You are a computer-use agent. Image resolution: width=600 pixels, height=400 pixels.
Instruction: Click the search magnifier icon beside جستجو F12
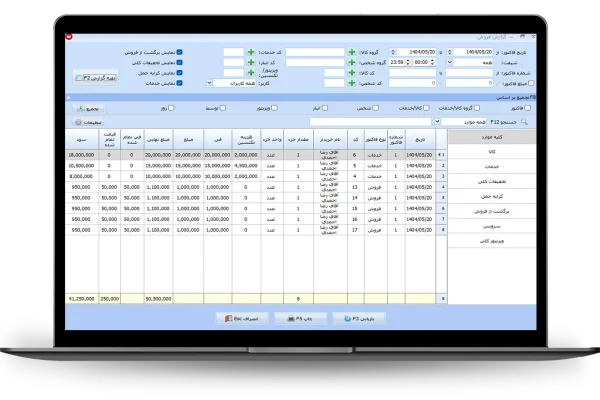point(524,122)
